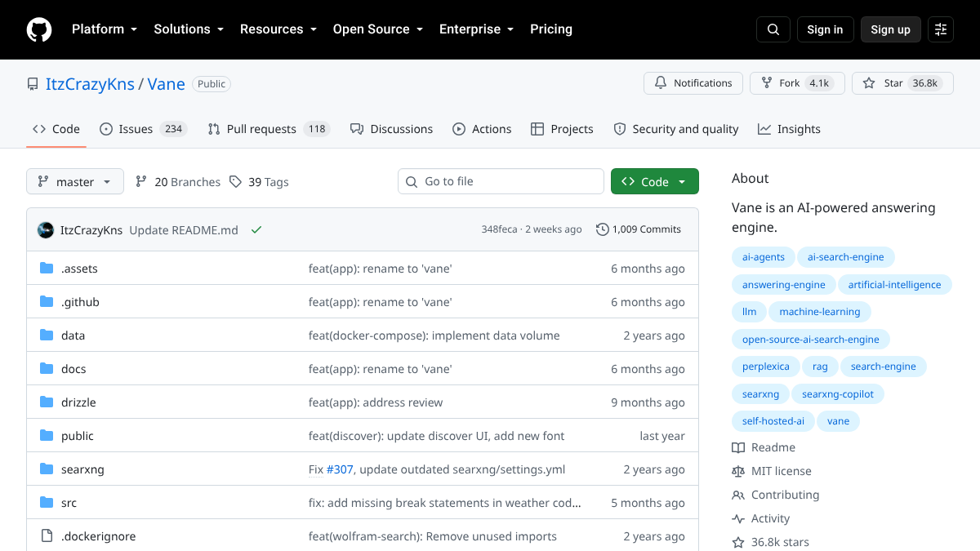Click the search magnifier icon in header
980x551 pixels.
(773, 29)
